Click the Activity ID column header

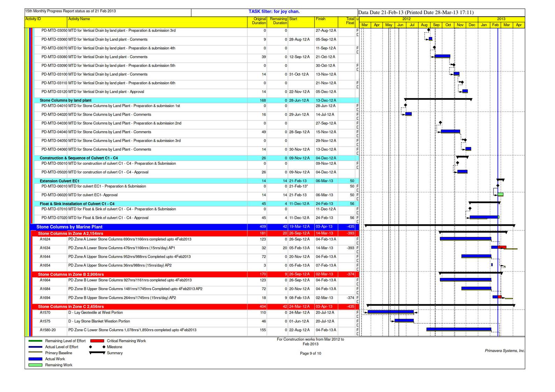click(46, 22)
